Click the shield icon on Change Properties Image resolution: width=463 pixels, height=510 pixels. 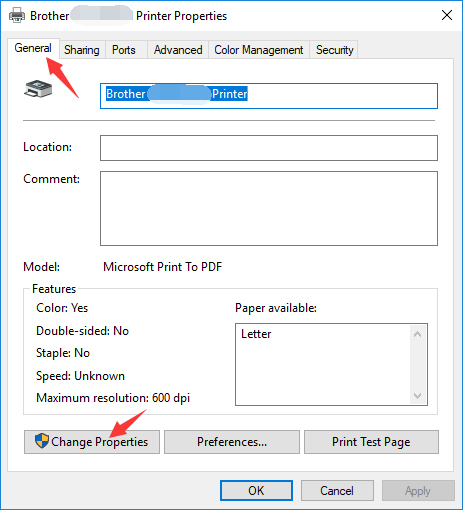(42, 441)
